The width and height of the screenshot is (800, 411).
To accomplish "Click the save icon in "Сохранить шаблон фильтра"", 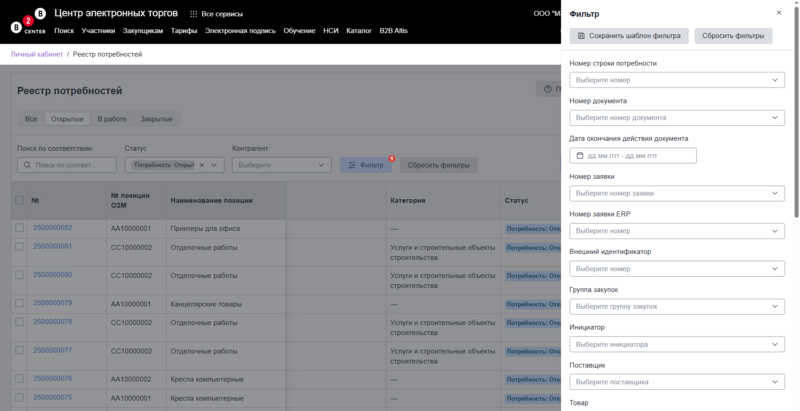I will (581, 36).
